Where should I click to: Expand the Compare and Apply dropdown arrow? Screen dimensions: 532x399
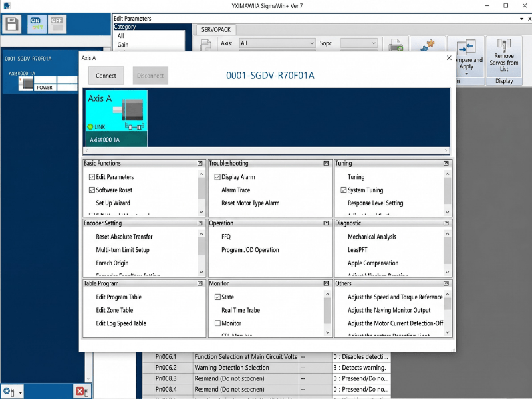(466, 73)
